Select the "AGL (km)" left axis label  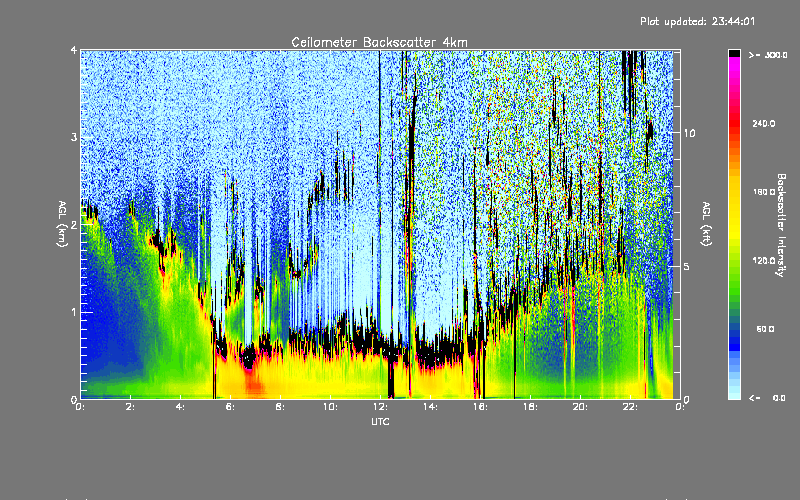pyautogui.click(x=62, y=224)
